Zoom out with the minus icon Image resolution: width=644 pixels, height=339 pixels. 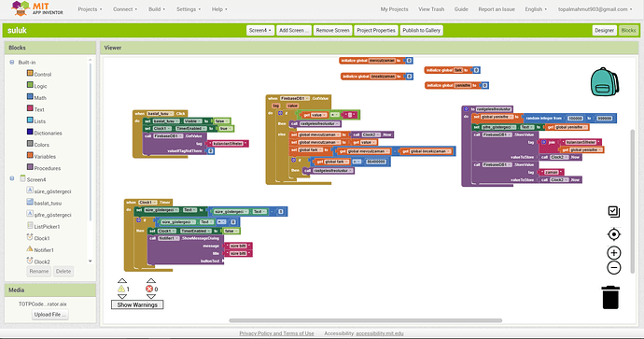point(613,267)
